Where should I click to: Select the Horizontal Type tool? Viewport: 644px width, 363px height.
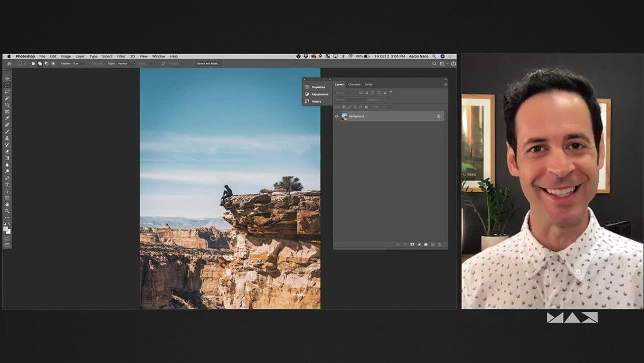[x=7, y=184]
